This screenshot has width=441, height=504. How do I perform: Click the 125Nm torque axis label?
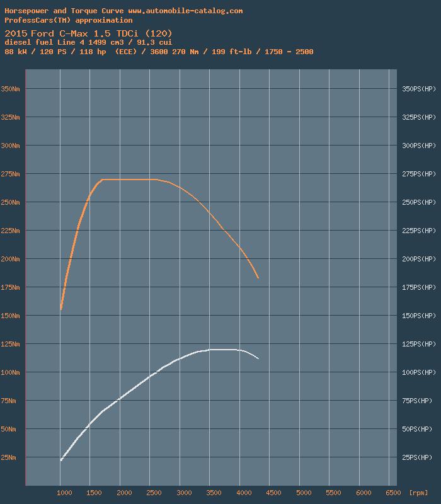[10, 344]
